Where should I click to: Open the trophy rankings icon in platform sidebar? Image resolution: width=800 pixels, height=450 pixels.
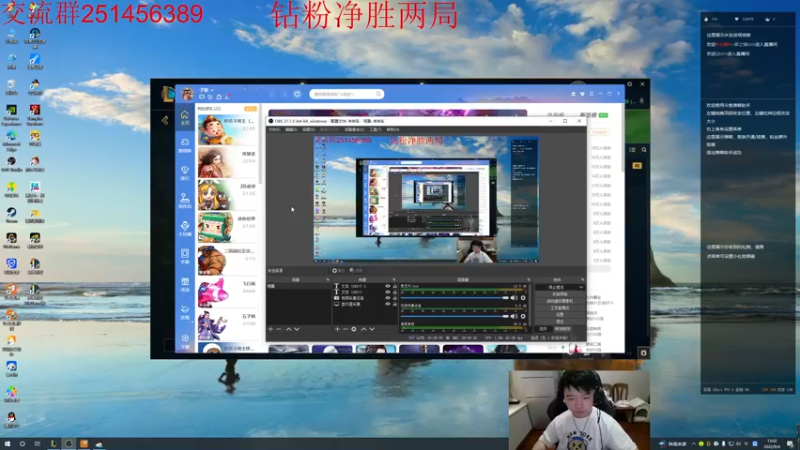(x=185, y=173)
